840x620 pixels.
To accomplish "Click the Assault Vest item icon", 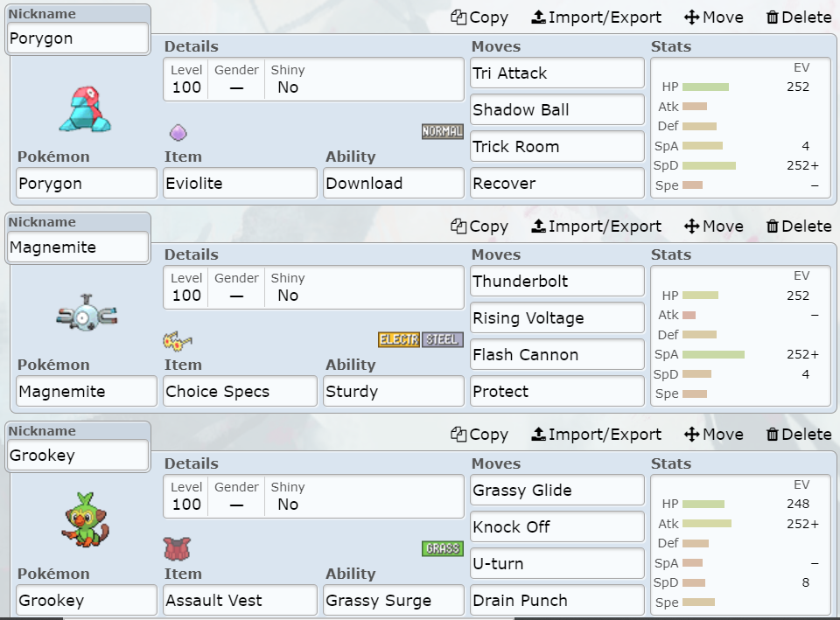I will pyautogui.click(x=177, y=549).
